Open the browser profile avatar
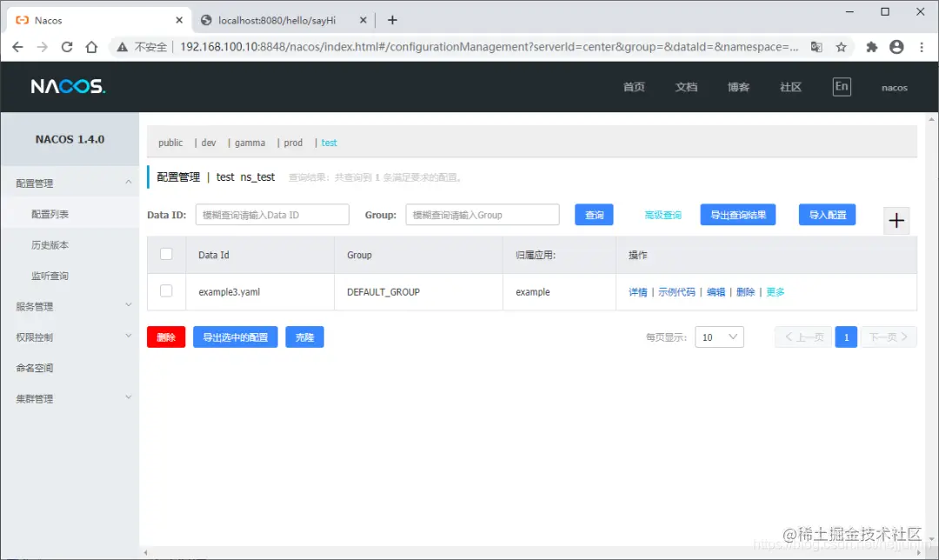939x560 pixels. [x=896, y=47]
